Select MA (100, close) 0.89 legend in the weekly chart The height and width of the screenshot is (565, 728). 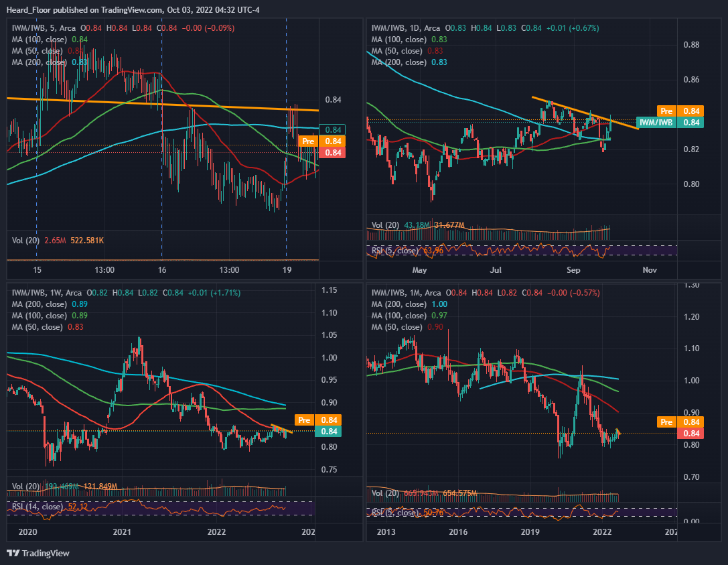[x=50, y=316]
